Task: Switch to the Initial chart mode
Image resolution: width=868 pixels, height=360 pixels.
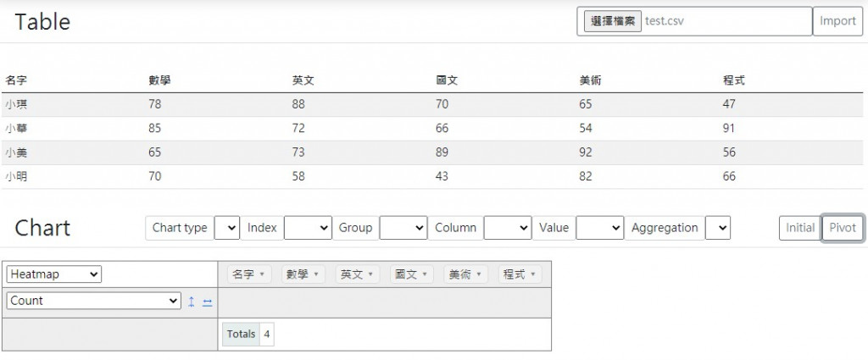Action: [800, 228]
